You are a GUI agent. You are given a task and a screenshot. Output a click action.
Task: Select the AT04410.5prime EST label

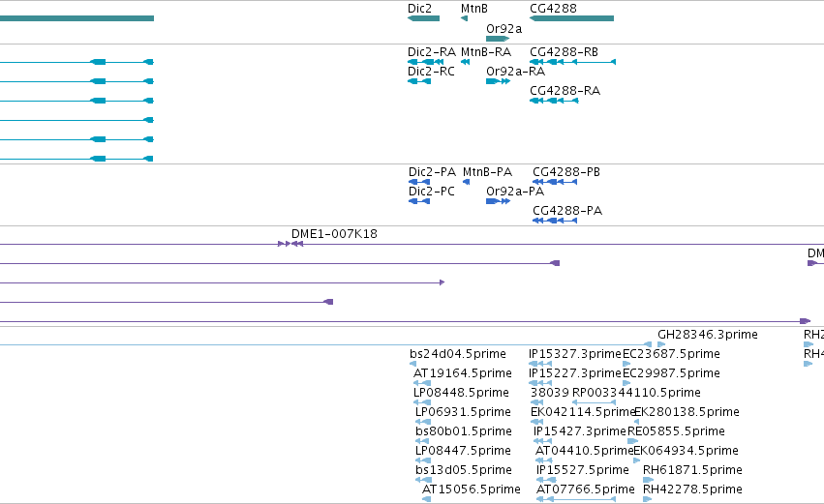tap(585, 451)
